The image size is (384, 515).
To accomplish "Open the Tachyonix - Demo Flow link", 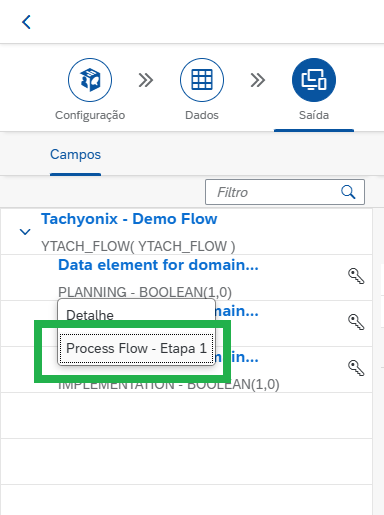I will (129, 219).
